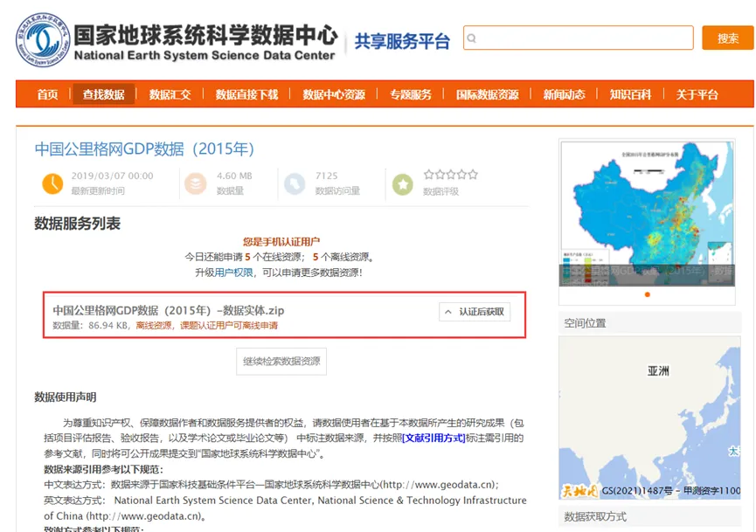This screenshot has width=756, height=532.
Task: Click the 4.60 MB data size value
Action: click(234, 176)
